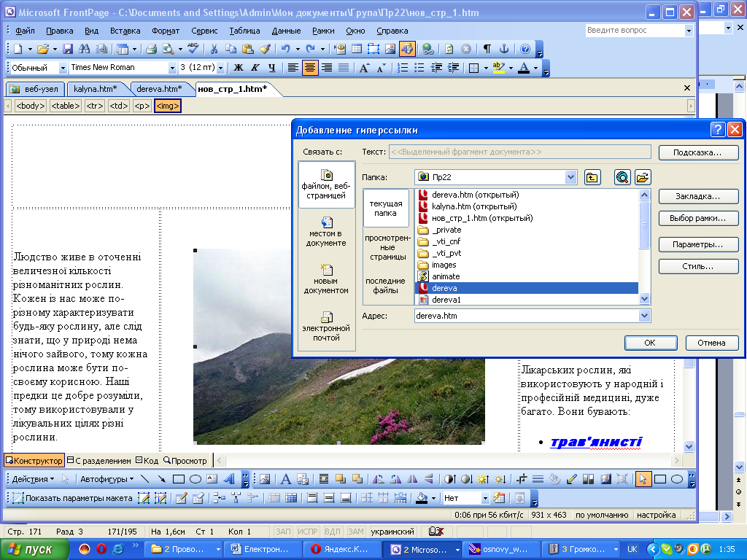Click the Подсказка... button
This screenshot has height=560, width=747.
698,152
